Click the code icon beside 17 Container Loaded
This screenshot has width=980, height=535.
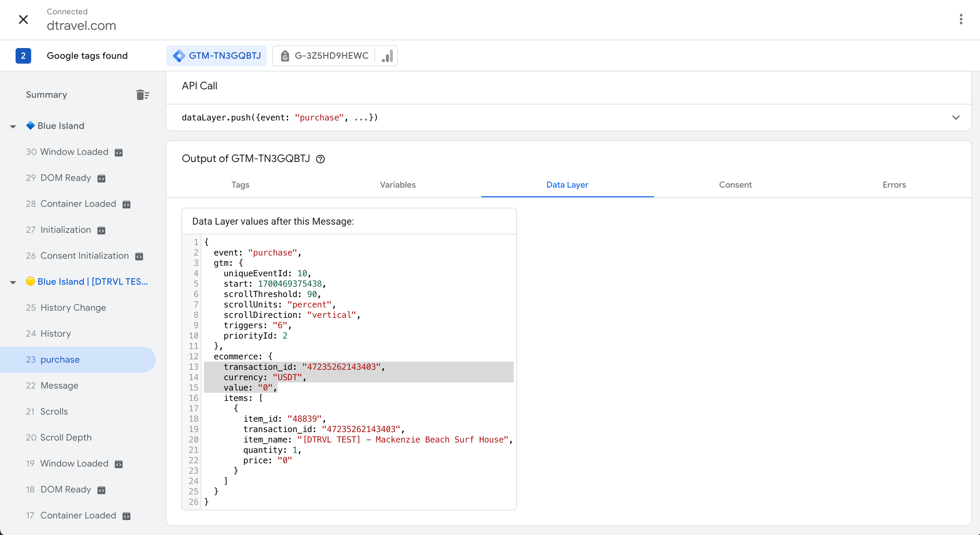click(x=126, y=516)
